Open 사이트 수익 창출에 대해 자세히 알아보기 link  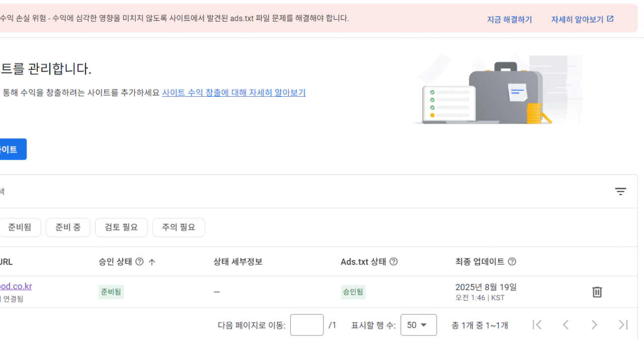234,93
